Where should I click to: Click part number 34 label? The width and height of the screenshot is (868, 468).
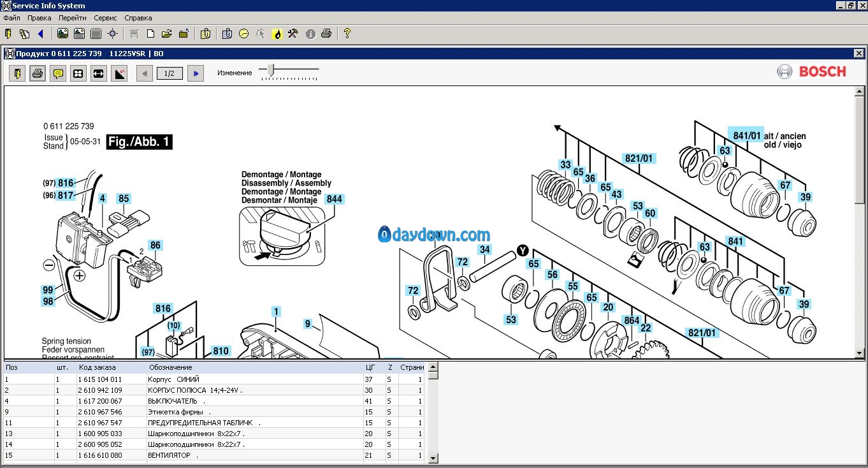point(485,249)
